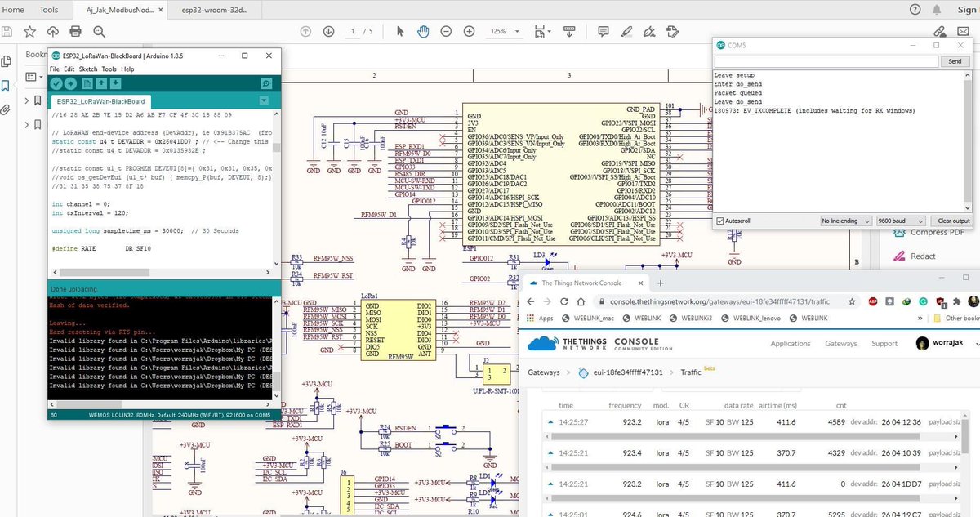980x517 pixels.
Task: Go to previous PDF page arrow
Action: point(305,31)
